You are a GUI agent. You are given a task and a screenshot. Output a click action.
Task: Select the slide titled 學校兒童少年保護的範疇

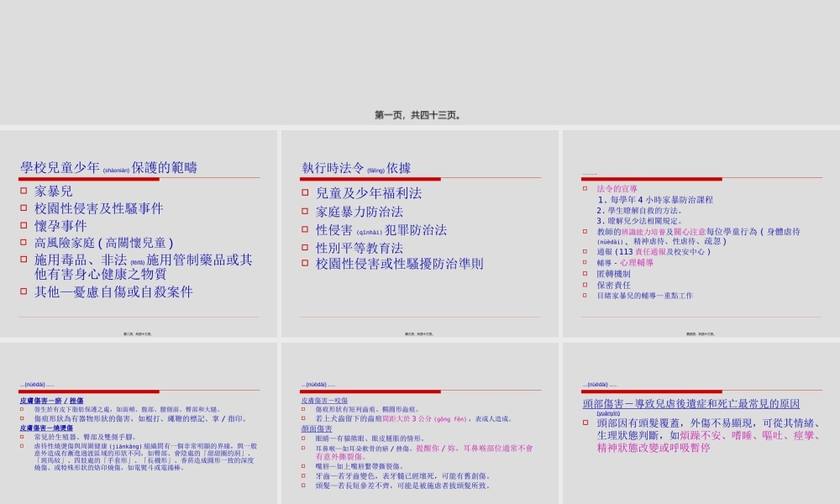[x=143, y=235]
